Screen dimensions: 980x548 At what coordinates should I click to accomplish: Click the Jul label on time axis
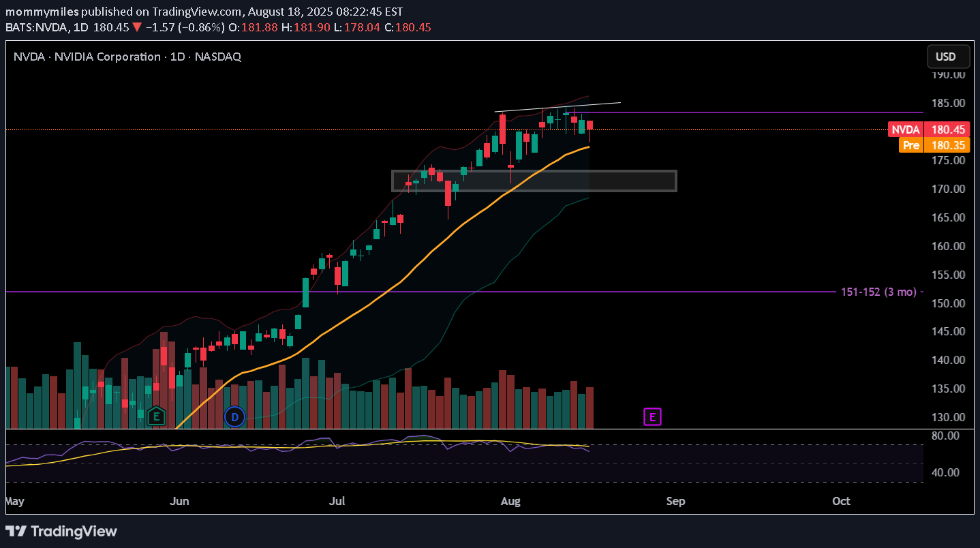tap(337, 502)
